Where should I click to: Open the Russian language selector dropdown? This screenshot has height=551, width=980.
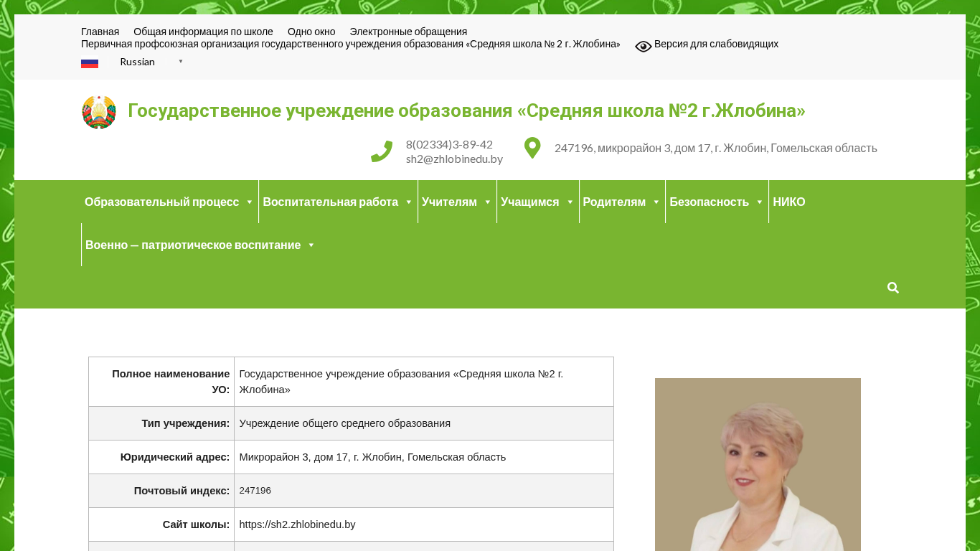click(x=151, y=62)
